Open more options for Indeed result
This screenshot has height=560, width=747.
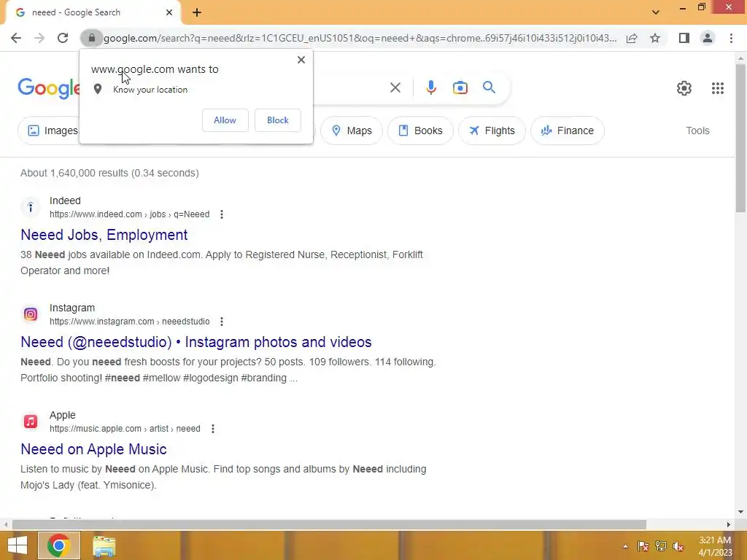pos(222,214)
